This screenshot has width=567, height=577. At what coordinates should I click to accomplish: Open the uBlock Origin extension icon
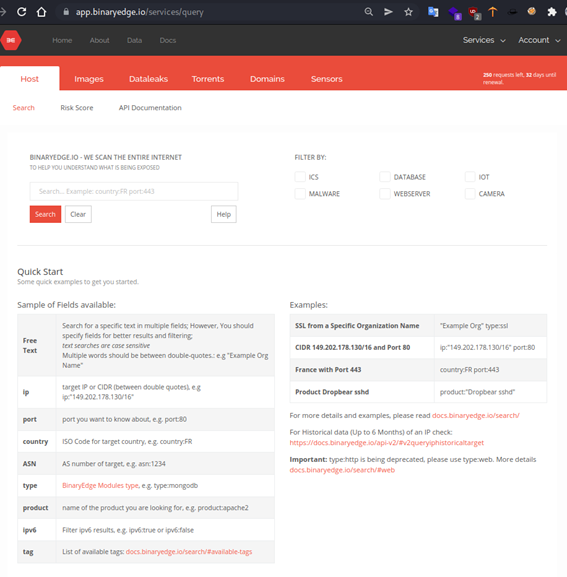click(x=474, y=13)
